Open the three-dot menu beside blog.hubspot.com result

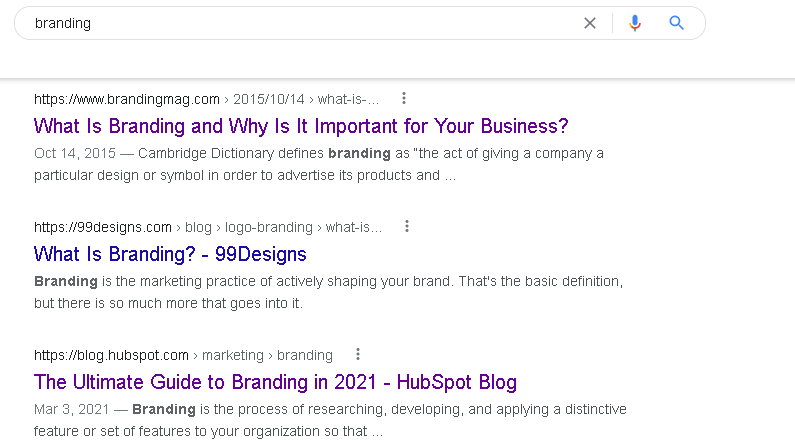tap(358, 354)
